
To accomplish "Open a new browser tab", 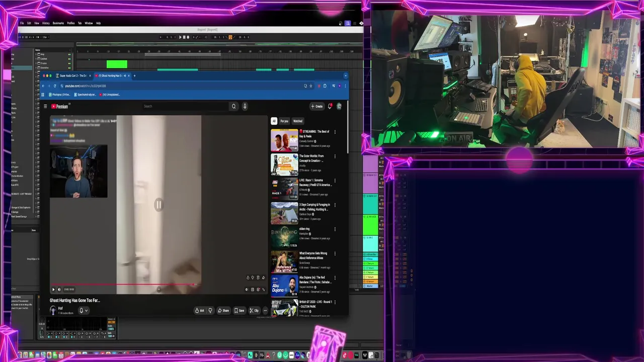I will pos(134,75).
